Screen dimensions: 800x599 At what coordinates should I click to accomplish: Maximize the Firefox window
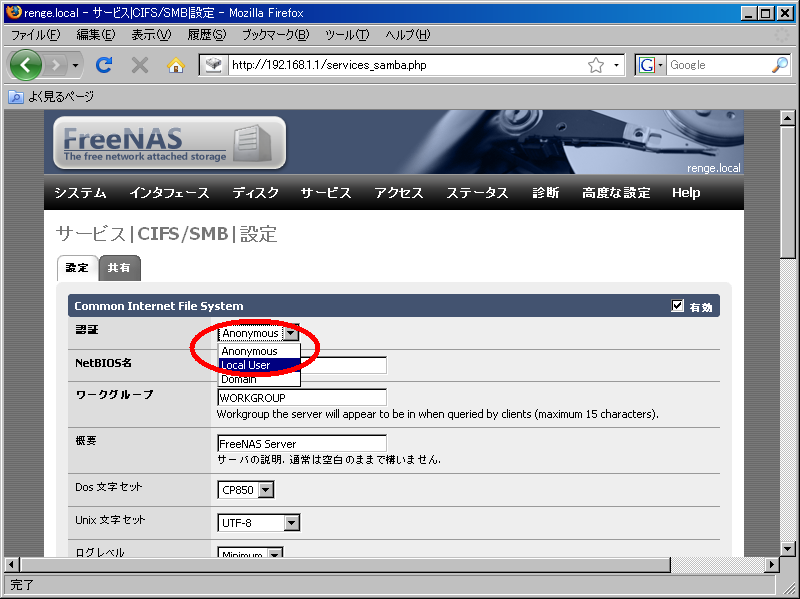tap(766, 13)
